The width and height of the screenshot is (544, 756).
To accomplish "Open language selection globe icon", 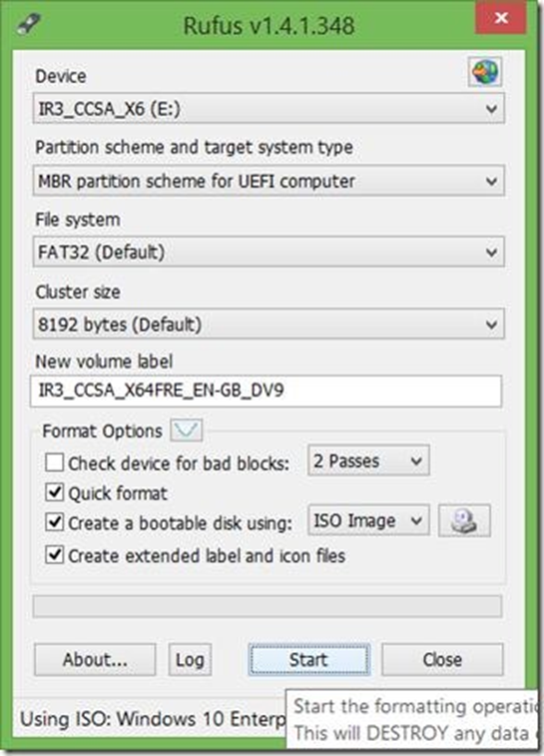I will click(485, 72).
